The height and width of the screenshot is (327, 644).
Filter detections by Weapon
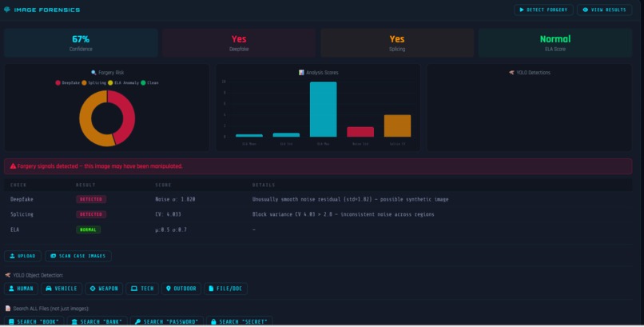[x=104, y=289]
